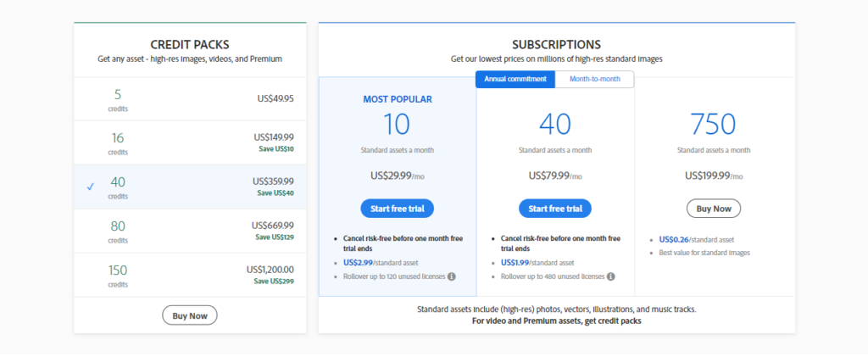The image size is (868, 357).
Task: Select the 80 credits pack option
Action: click(190, 231)
